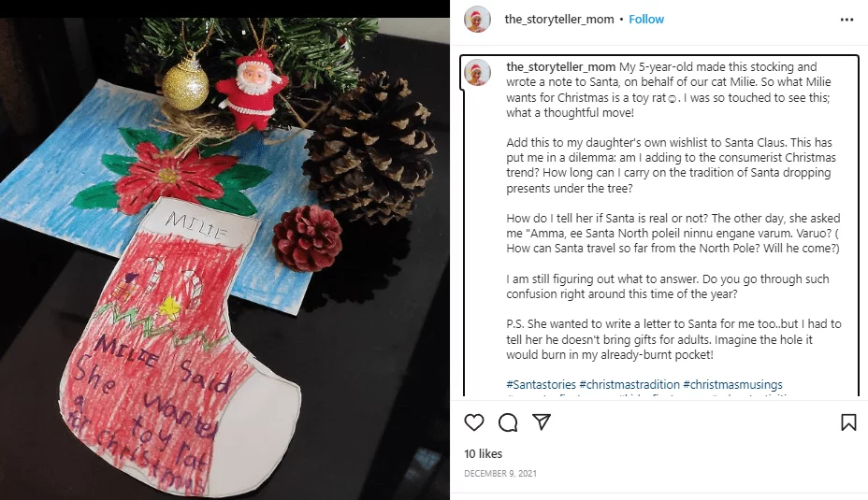Share post using paper plane icon
868x500 pixels.
[542, 422]
